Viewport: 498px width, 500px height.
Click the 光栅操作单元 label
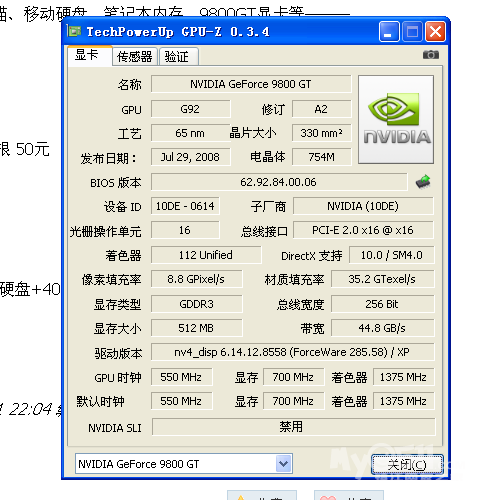pos(106,231)
